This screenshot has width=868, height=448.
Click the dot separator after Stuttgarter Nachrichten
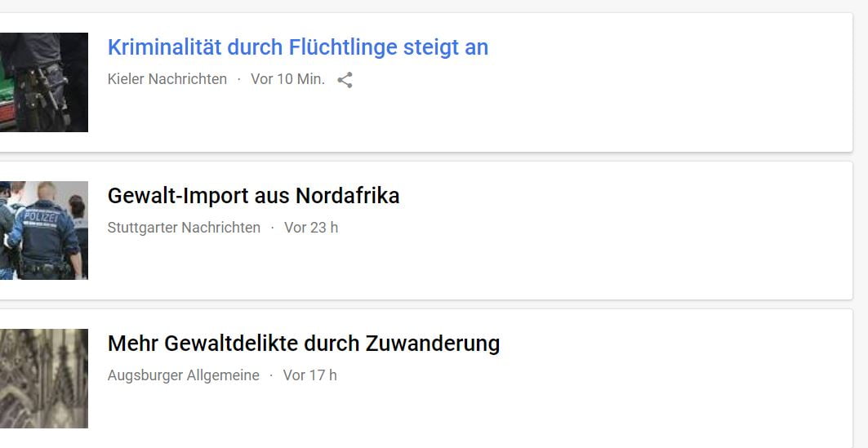273,228
